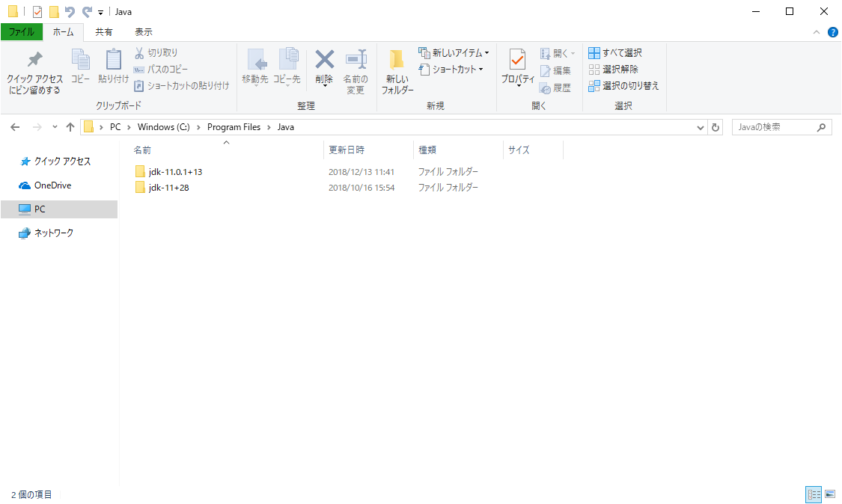Click Redo in quick access toolbar
842x504 pixels.
(x=87, y=11)
